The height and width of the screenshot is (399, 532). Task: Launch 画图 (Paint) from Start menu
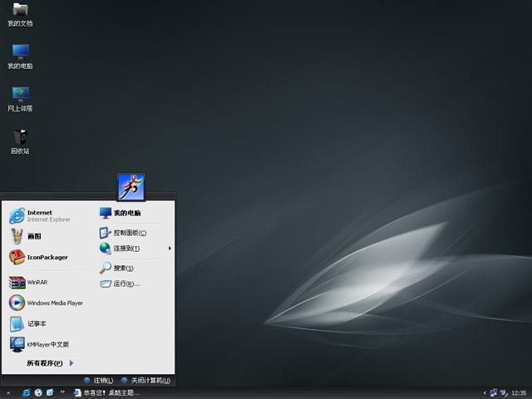[x=33, y=236]
